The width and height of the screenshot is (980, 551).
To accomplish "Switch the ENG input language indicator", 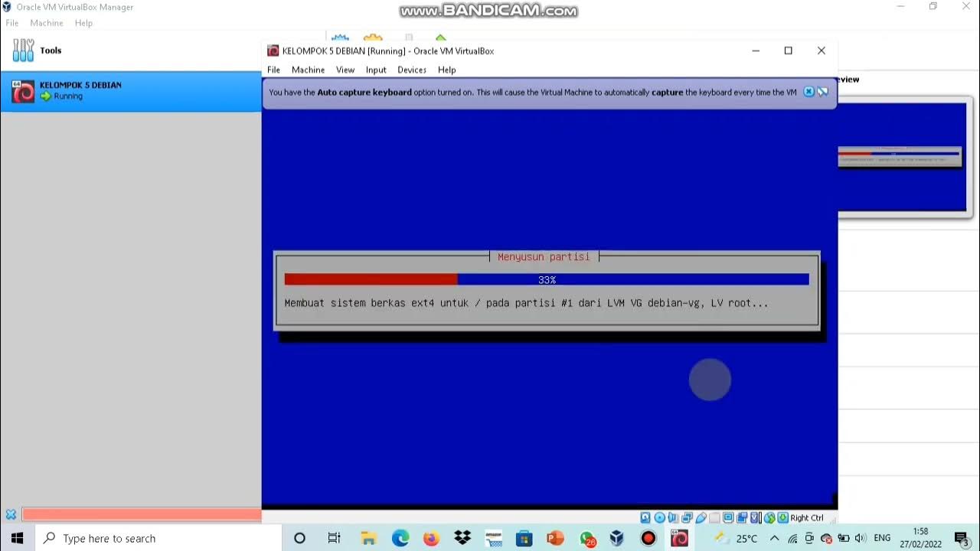I will [882, 538].
